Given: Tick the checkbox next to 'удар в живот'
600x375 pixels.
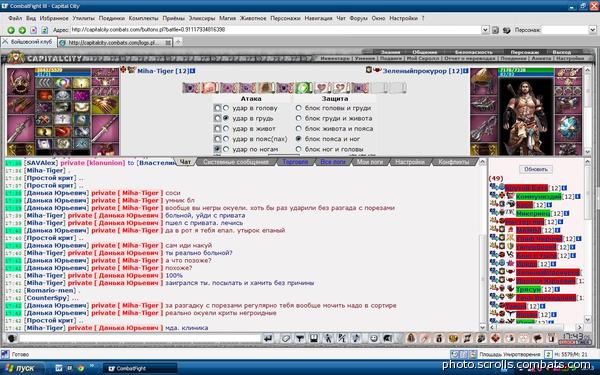Looking at the screenshot, I should [217, 129].
